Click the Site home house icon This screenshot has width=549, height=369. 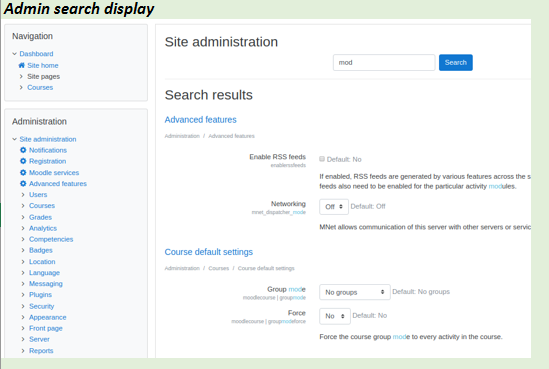click(21, 65)
